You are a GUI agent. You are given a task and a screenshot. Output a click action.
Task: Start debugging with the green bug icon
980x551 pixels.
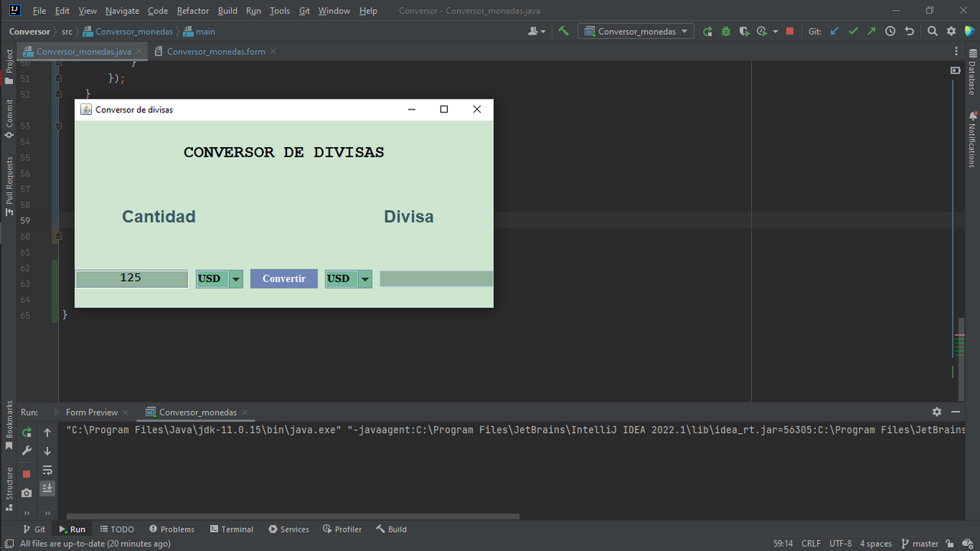point(724,31)
